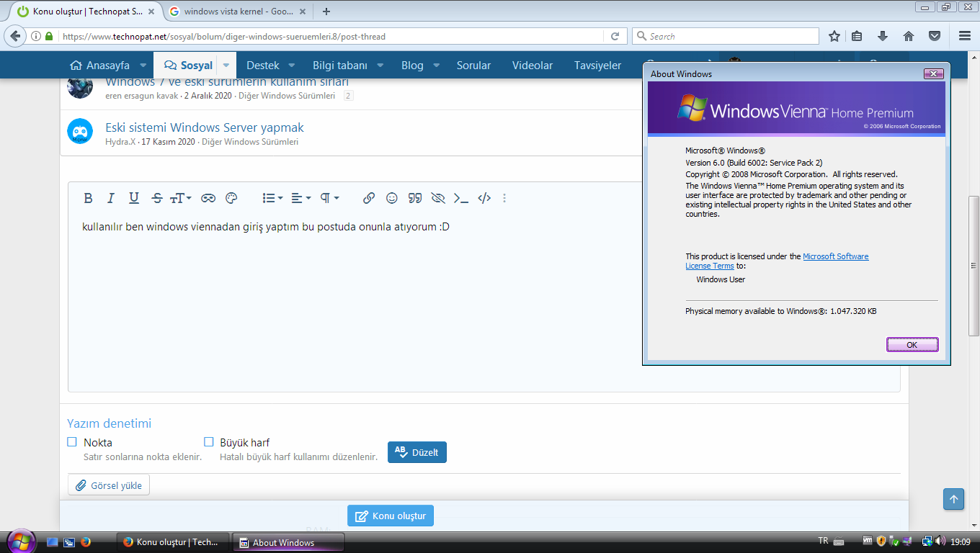
Task: Apply strikethrough formatting
Action: tap(157, 198)
